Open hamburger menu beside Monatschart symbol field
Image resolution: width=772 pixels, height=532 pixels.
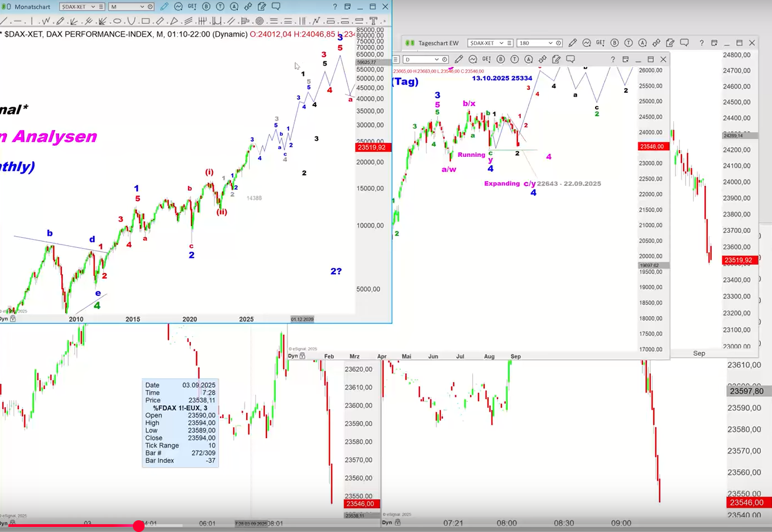[x=101, y=7]
